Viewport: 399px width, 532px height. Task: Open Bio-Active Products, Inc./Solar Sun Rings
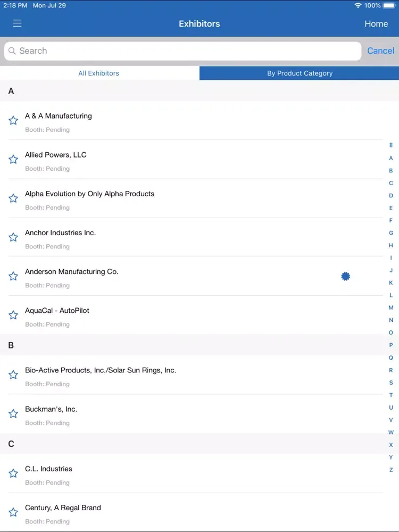coord(192,375)
